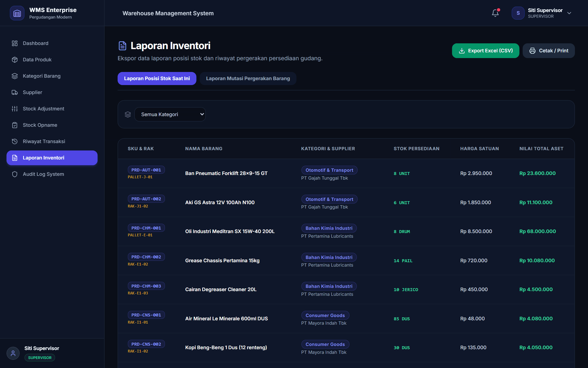The height and width of the screenshot is (368, 588).
Task: Click the Data Produk box icon
Action: 15,60
